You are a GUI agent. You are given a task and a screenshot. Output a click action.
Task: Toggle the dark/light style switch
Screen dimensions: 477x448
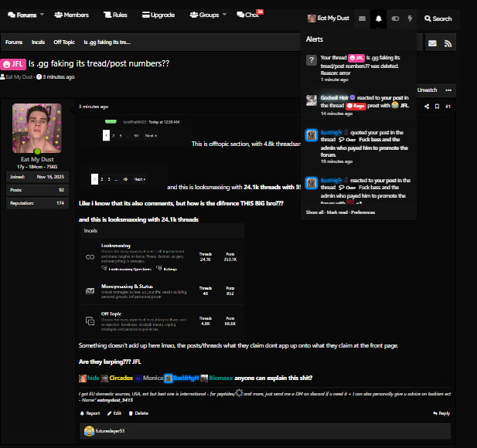(x=395, y=19)
